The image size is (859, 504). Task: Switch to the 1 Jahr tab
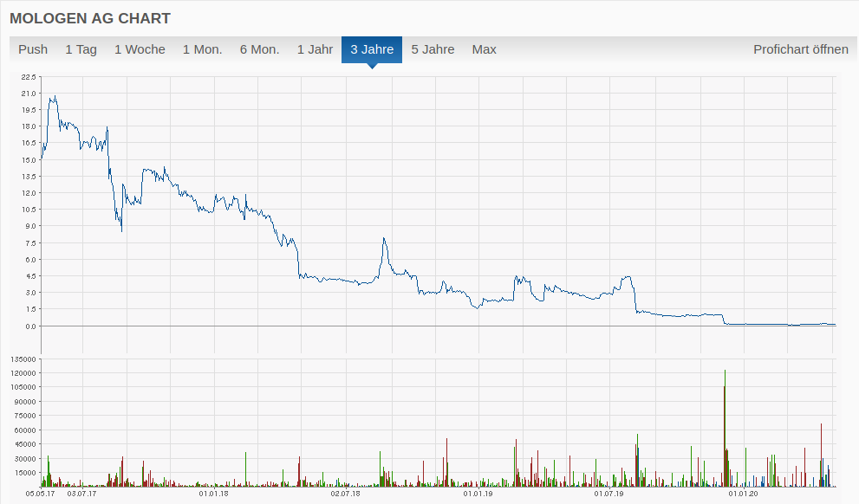coord(315,49)
